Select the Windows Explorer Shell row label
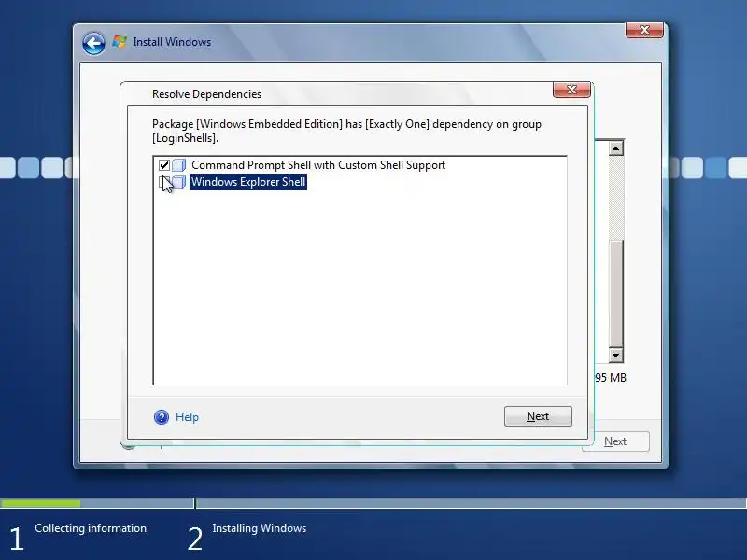Viewport: 747px width, 560px height. pos(248,182)
